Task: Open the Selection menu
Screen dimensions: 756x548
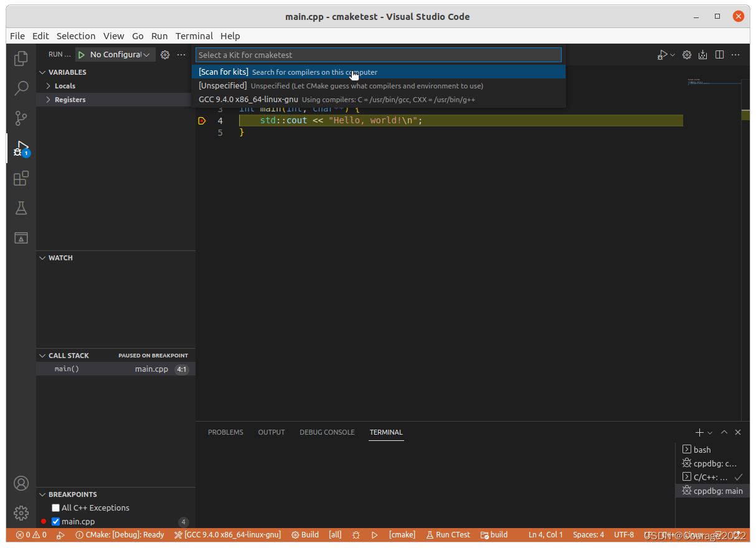Action: click(76, 36)
